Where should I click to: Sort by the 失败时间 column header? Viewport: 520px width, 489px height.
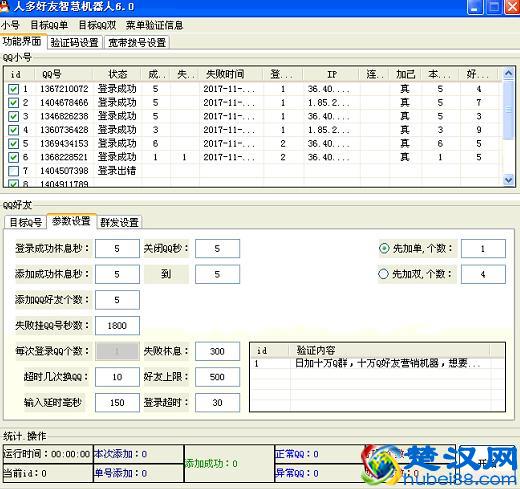231,74
